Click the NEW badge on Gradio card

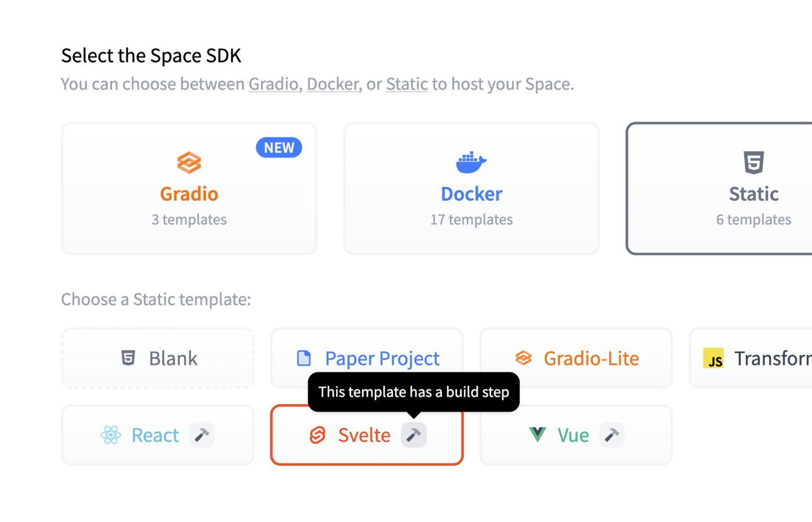point(279,148)
